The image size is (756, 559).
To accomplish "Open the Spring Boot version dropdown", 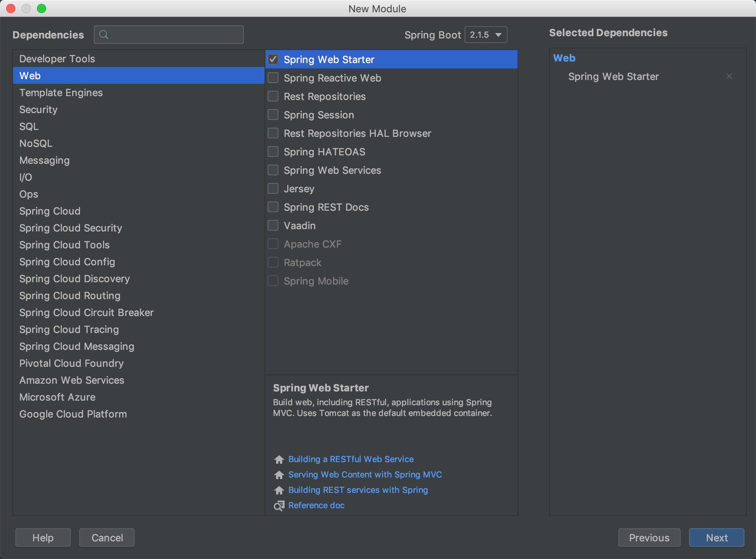I will click(486, 35).
